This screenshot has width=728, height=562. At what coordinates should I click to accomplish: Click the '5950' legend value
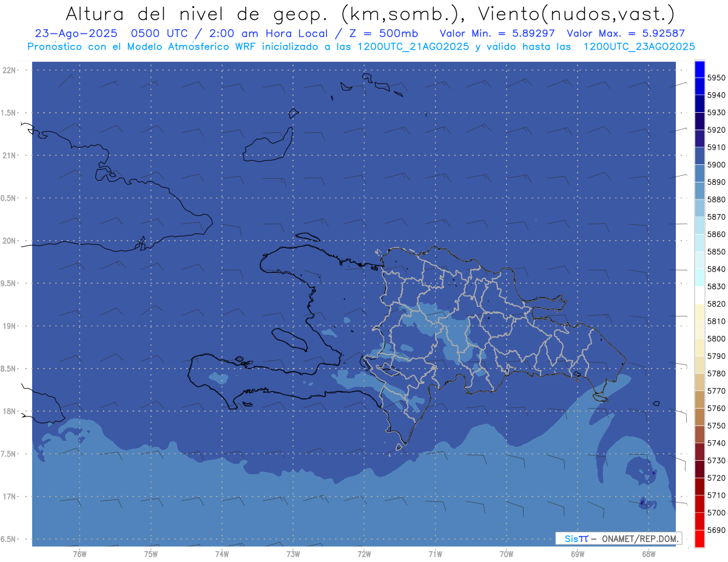click(x=716, y=78)
